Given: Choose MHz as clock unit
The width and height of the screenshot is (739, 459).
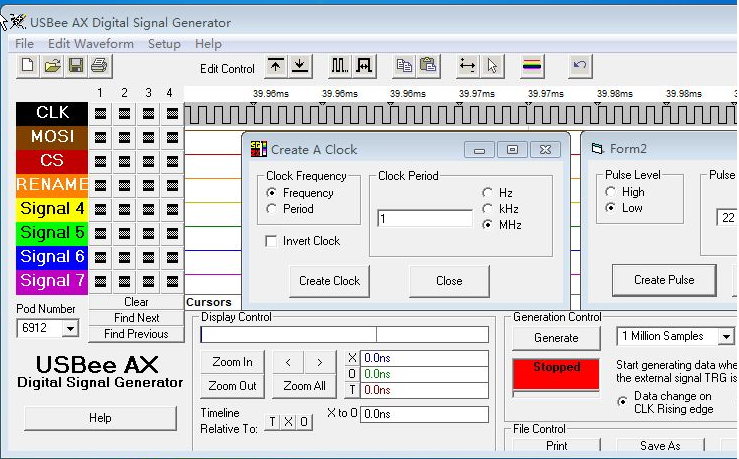Looking at the screenshot, I should [x=487, y=225].
